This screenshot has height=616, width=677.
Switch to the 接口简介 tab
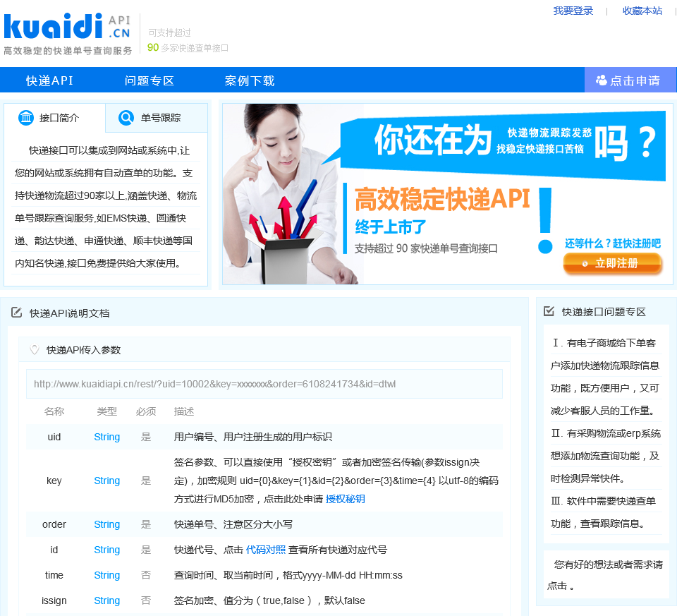point(54,118)
